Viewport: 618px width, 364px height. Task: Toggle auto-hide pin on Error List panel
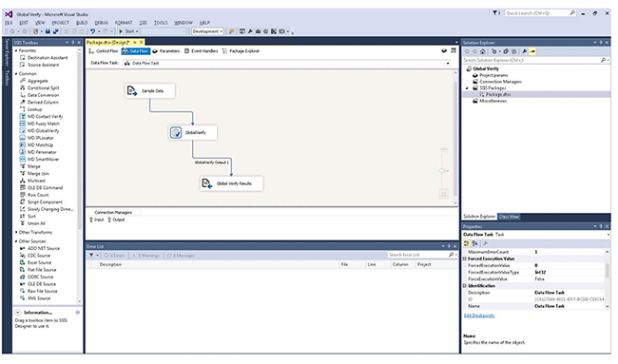click(x=449, y=246)
